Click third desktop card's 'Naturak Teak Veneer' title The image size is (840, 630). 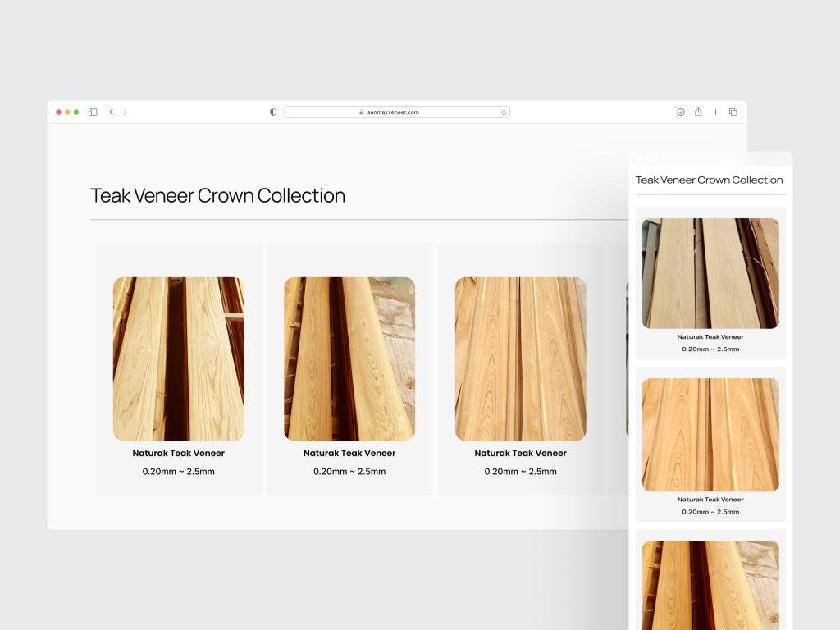tap(520, 453)
